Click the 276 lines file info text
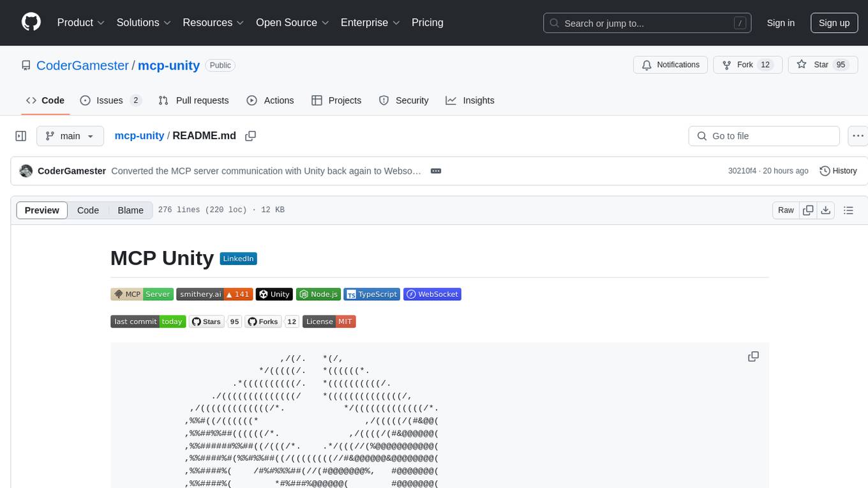This screenshot has width=868, height=488. click(x=221, y=210)
